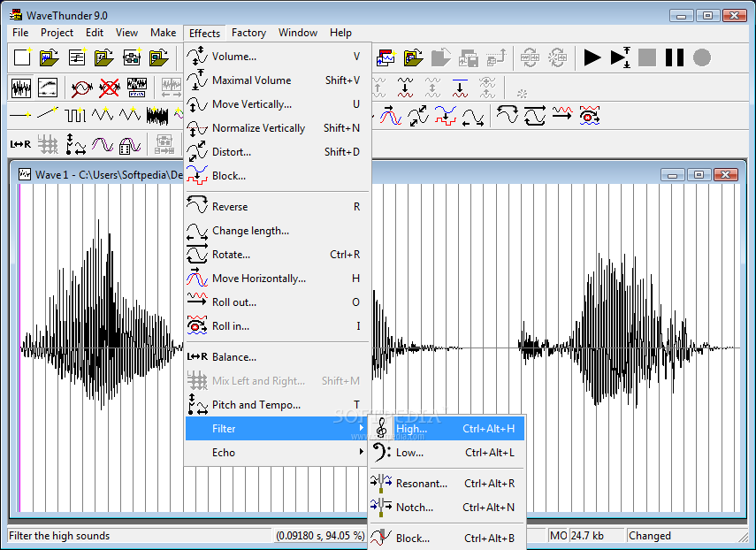Expand the Filter submenu arrow
This screenshot has width=756, height=550.
point(361,428)
